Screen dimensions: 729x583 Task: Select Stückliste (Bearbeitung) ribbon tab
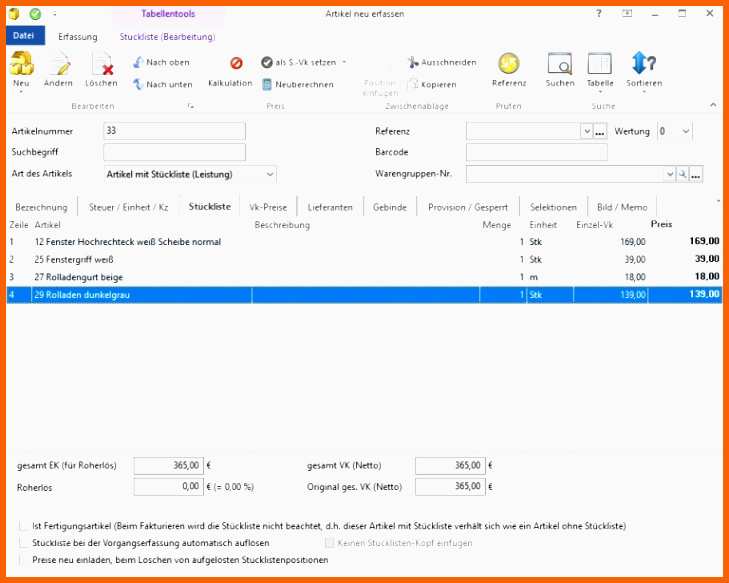coord(167,37)
